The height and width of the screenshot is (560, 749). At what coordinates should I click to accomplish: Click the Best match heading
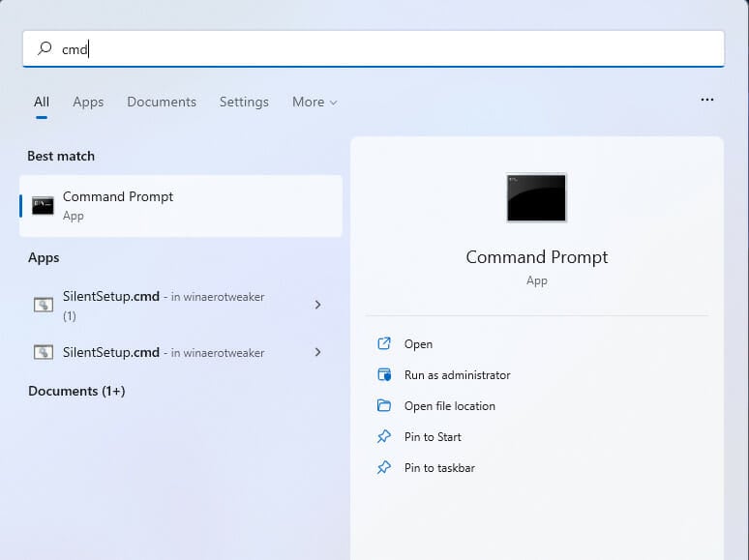(x=61, y=156)
